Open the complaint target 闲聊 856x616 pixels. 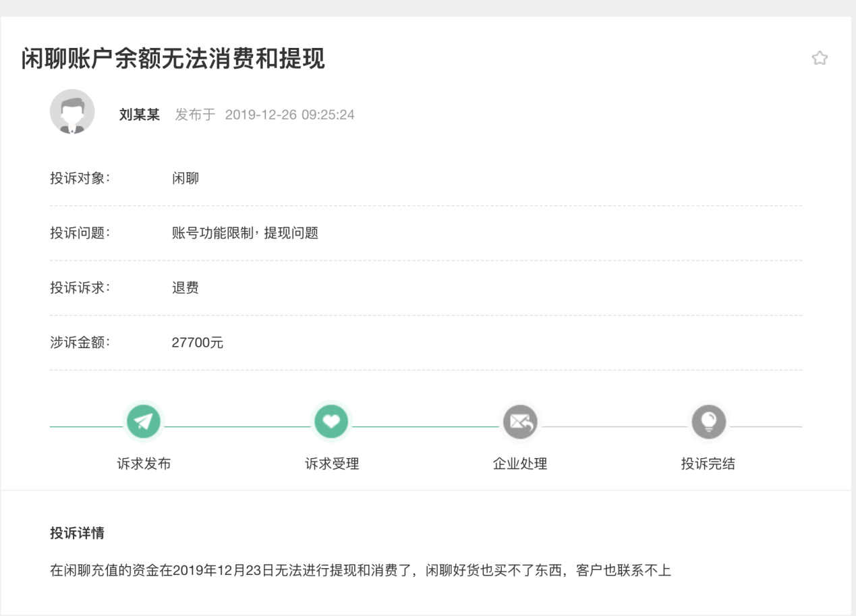coord(186,179)
